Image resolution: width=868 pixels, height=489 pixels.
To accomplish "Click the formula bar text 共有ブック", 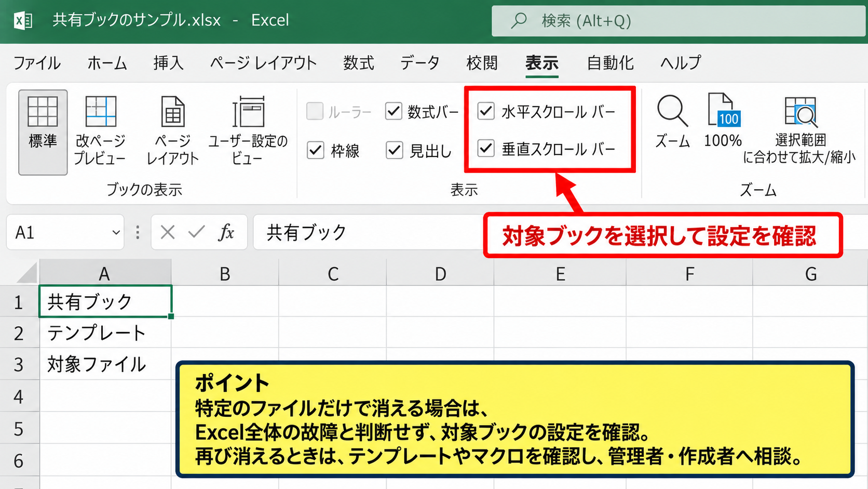I will pos(306,232).
